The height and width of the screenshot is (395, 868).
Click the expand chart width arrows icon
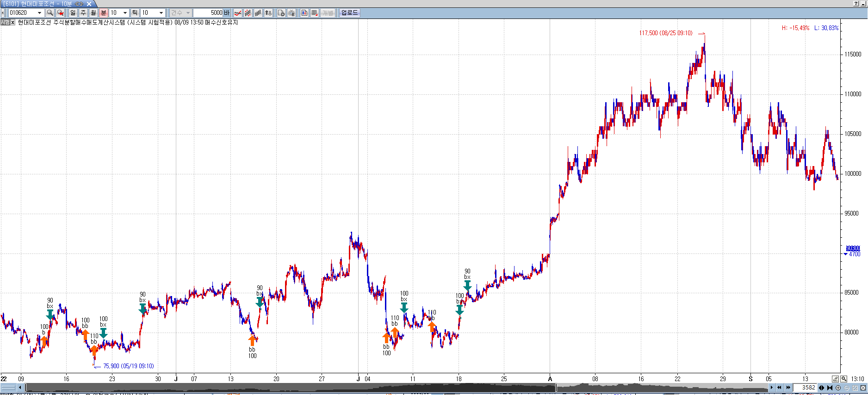[822, 388]
